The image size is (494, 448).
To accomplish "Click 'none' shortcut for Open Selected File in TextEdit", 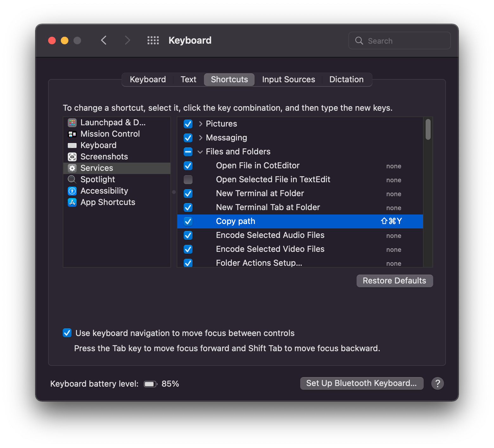I will pyautogui.click(x=394, y=180).
